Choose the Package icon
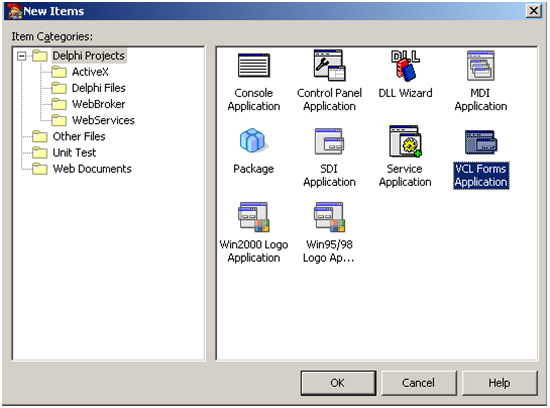 (x=254, y=141)
